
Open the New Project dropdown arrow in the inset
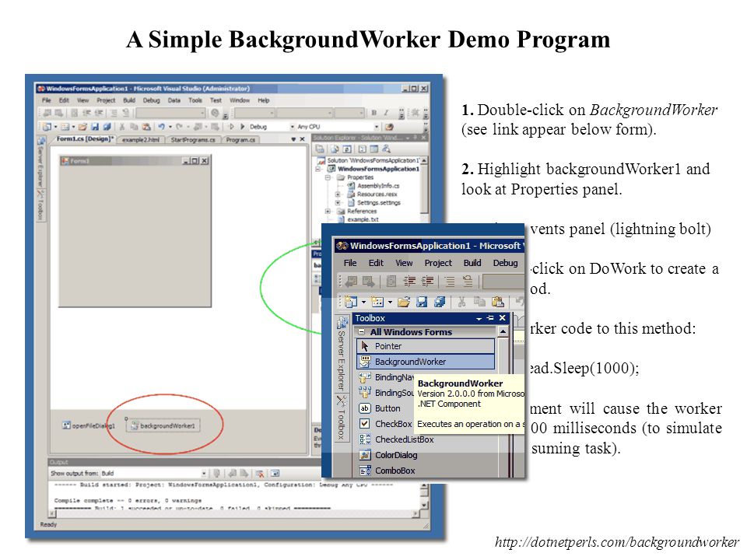click(363, 303)
